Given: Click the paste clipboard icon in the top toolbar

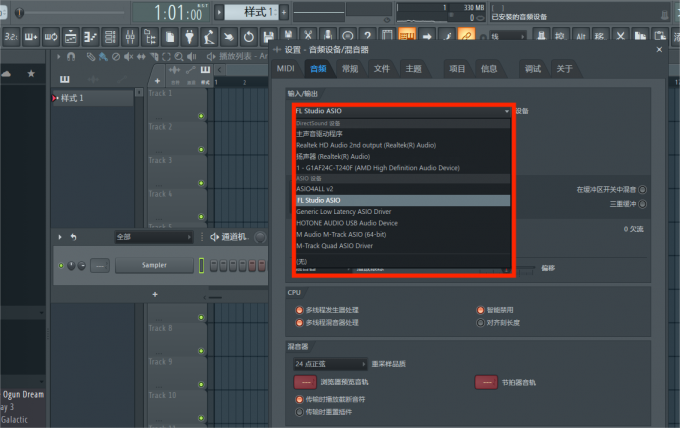Looking at the screenshot, I should pyautogui.click(x=660, y=36).
